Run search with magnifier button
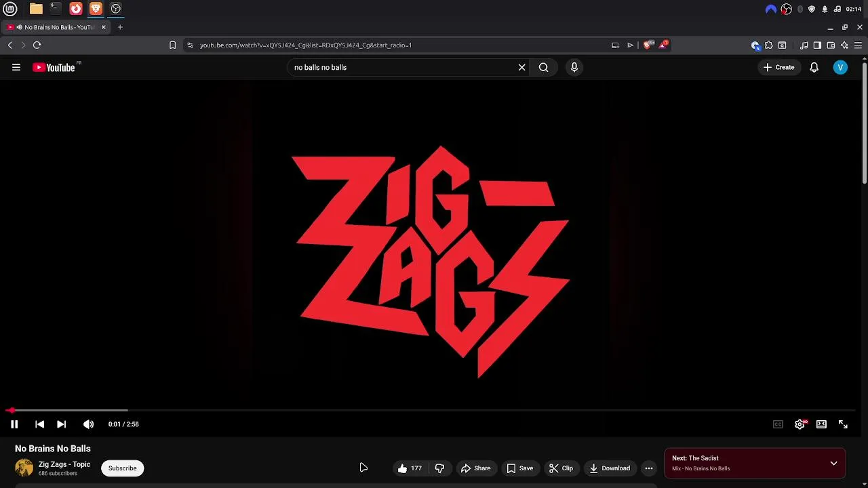The width and height of the screenshot is (868, 488). pos(543,67)
